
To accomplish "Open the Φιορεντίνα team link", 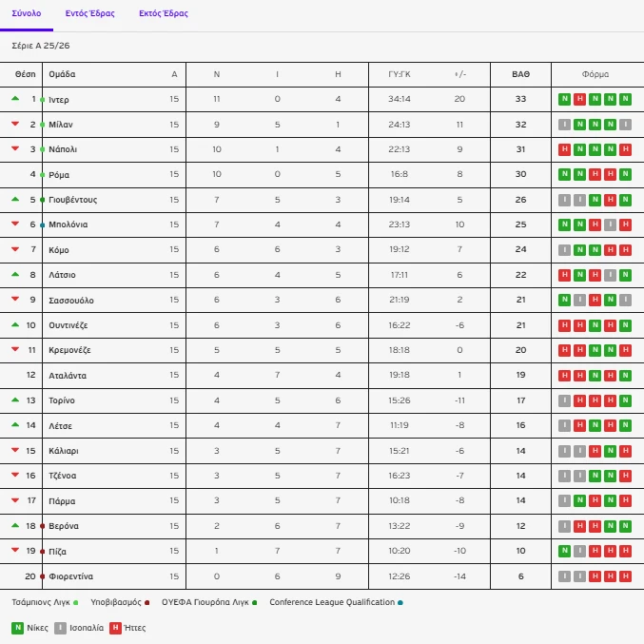I will pos(71,576).
